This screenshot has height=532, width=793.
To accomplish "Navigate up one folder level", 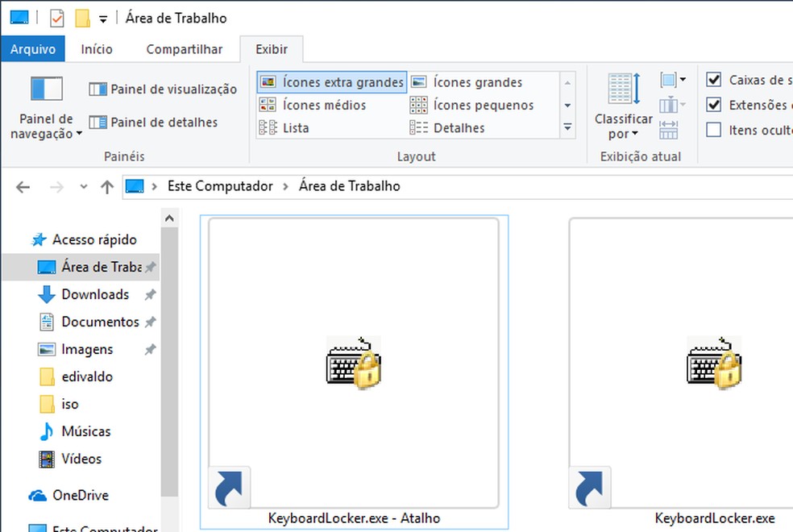I will (106, 186).
